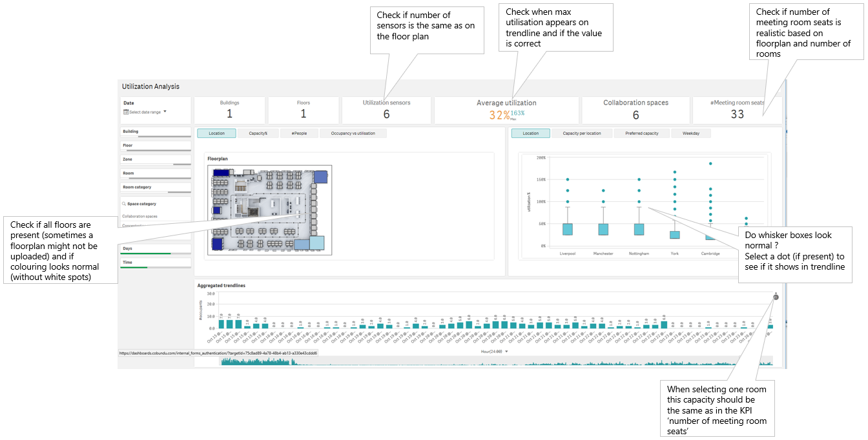The image size is (868, 440).
Task: Click the Utilization Analysis sheet title
Action: coord(151,86)
